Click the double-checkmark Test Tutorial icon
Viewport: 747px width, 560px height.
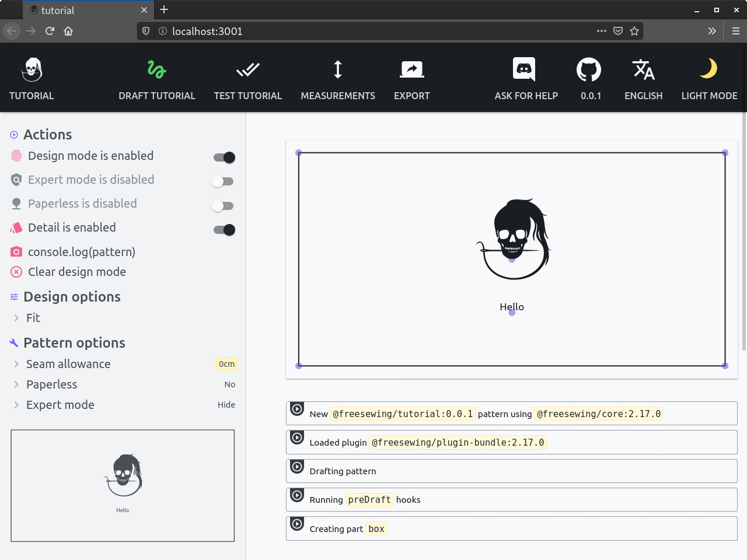pyautogui.click(x=247, y=70)
